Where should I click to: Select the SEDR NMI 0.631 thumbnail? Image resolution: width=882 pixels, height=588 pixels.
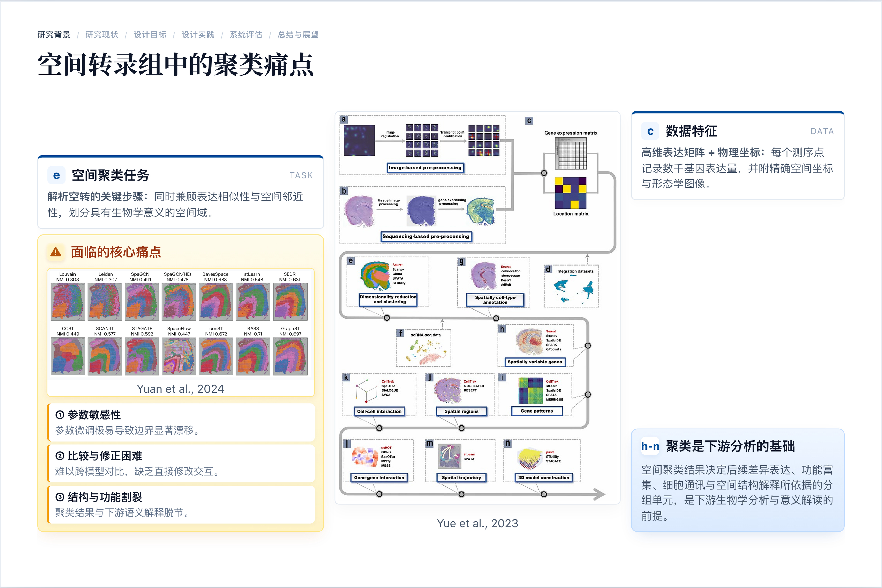[x=290, y=301]
